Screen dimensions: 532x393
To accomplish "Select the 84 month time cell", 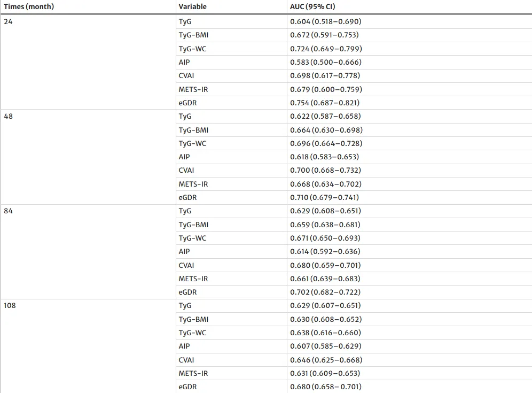I will [8, 211].
